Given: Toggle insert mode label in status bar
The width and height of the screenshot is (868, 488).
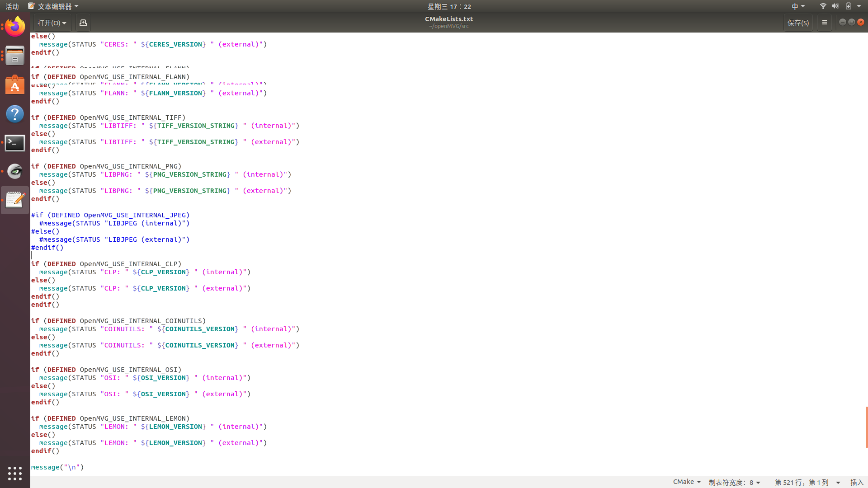Looking at the screenshot, I should (x=857, y=482).
